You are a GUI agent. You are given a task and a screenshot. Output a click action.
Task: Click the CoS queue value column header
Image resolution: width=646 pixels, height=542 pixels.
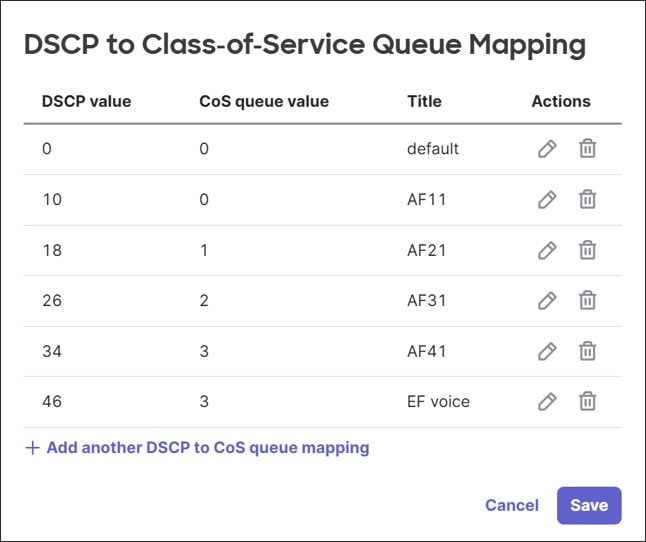[264, 101]
